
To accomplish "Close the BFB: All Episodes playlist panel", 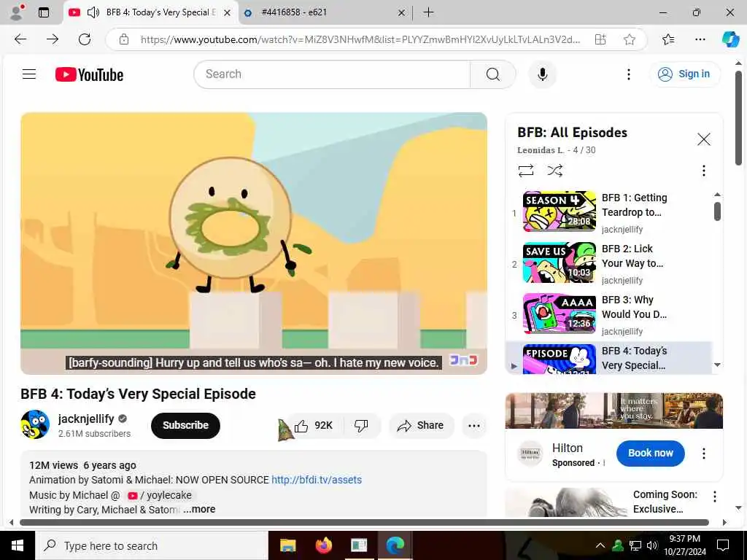I will tap(703, 139).
